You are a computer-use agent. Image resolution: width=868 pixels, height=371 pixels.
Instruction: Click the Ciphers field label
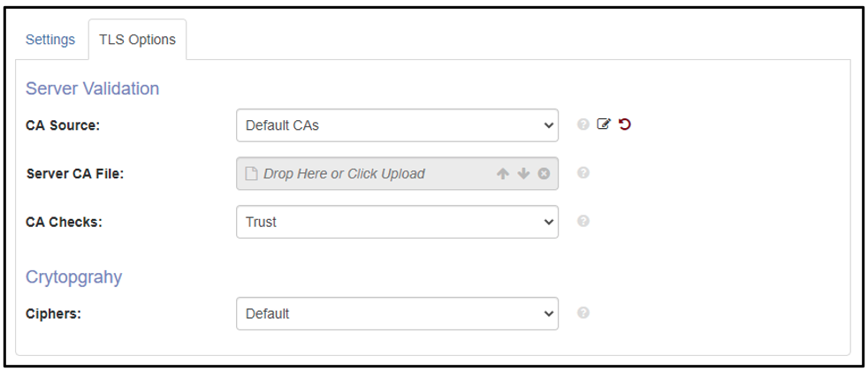tap(53, 314)
